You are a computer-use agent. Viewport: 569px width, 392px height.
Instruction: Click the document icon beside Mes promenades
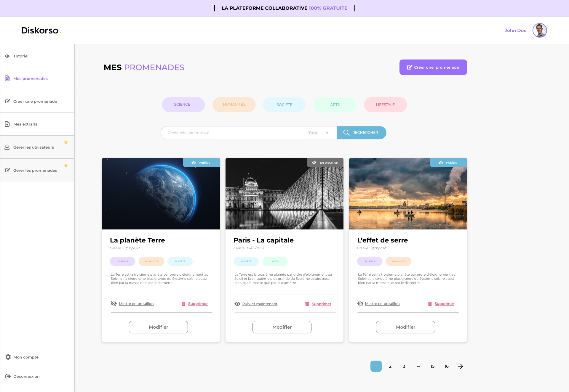[x=7, y=78]
